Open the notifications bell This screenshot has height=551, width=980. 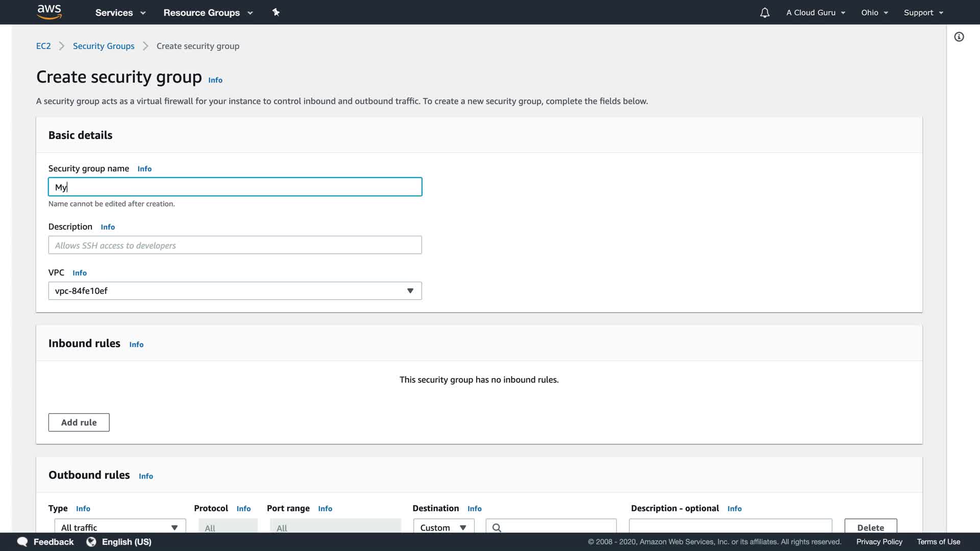click(764, 13)
